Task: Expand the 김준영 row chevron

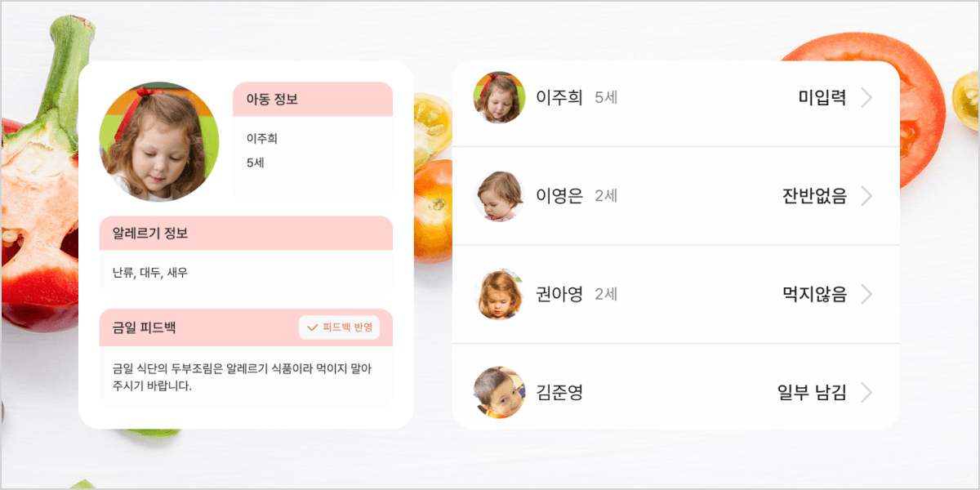Action: pyautogui.click(x=866, y=392)
